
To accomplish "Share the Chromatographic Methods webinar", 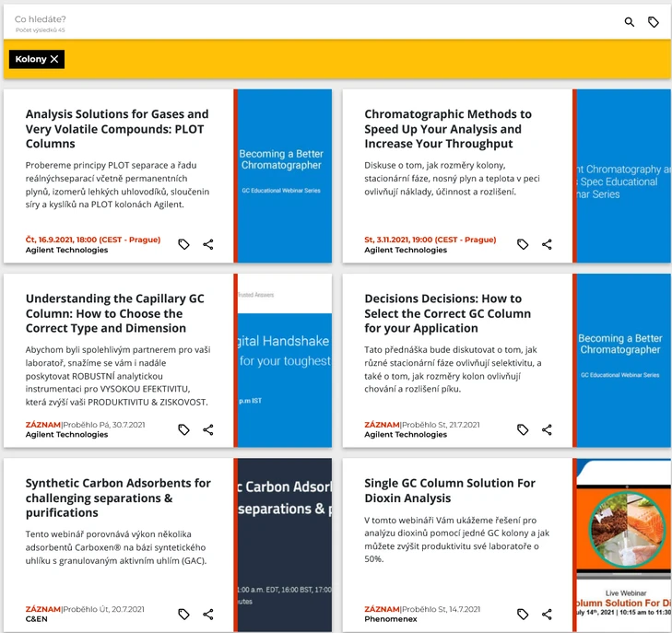I will coord(547,245).
